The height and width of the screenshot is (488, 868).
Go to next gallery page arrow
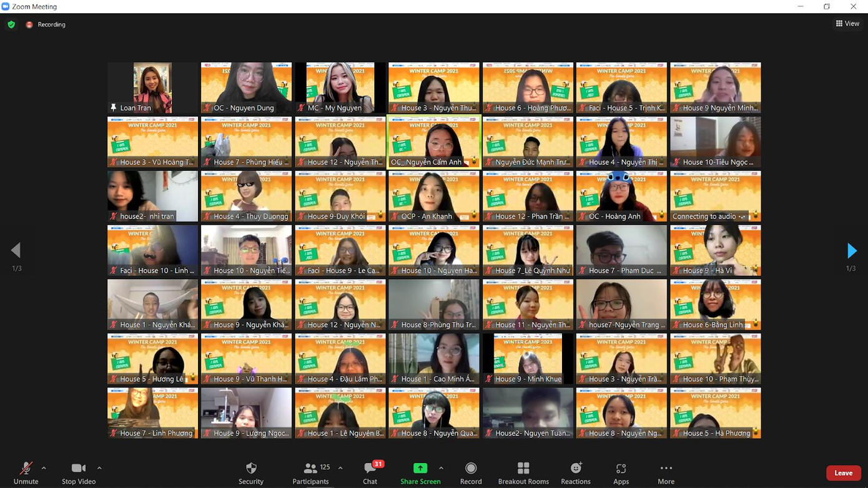coord(852,251)
